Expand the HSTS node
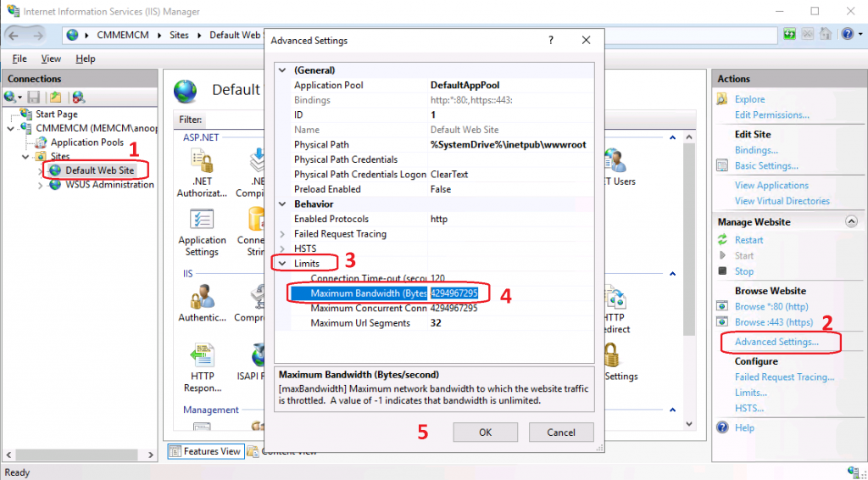 282,249
